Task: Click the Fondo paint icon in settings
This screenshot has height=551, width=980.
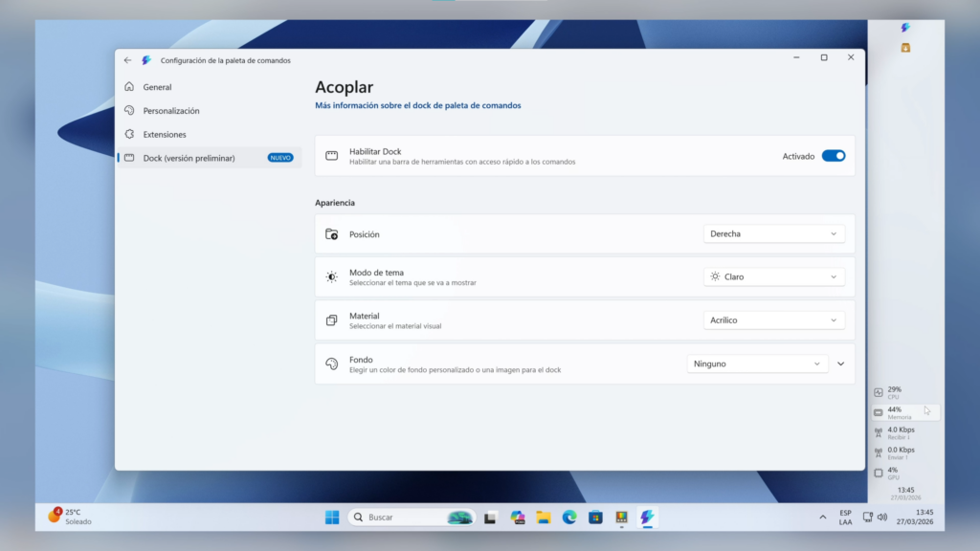Action: 332,364
